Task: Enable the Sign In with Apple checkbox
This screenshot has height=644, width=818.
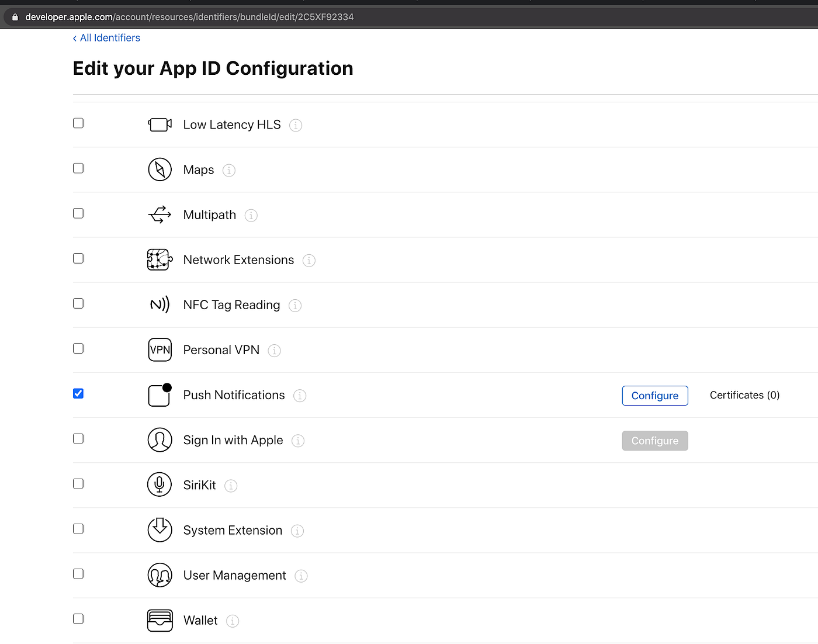Action: click(x=78, y=438)
